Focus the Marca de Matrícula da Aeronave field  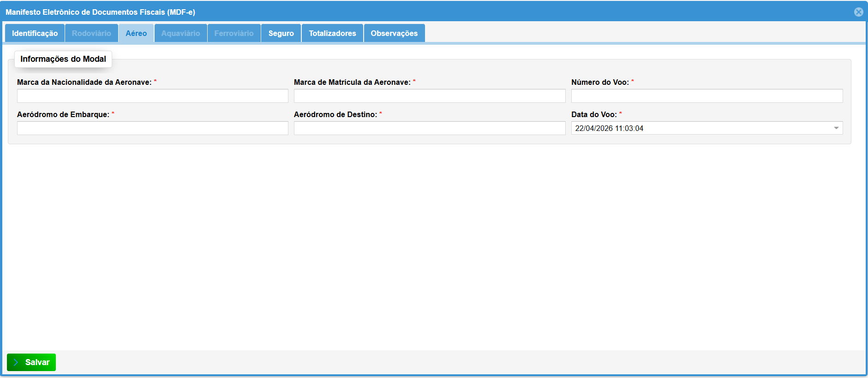430,96
